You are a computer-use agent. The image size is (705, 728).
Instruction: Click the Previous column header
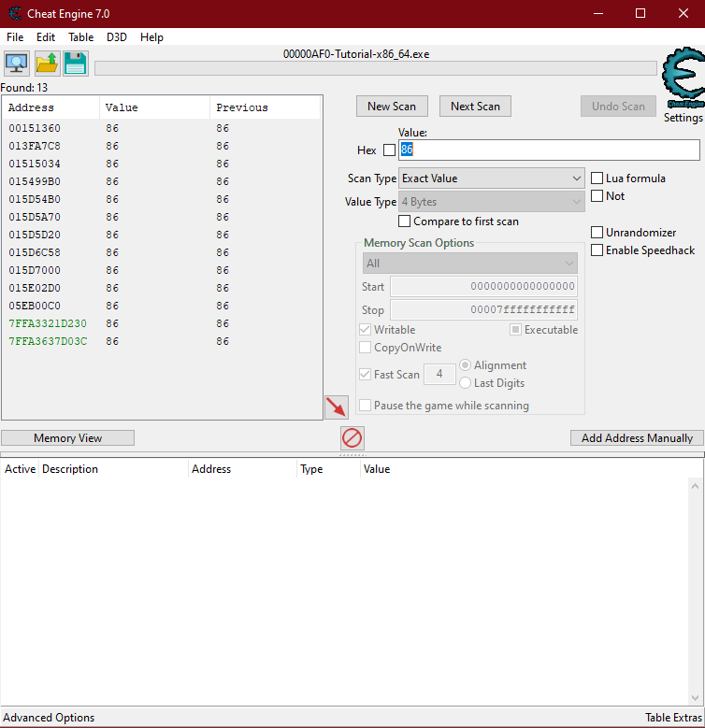click(x=266, y=107)
